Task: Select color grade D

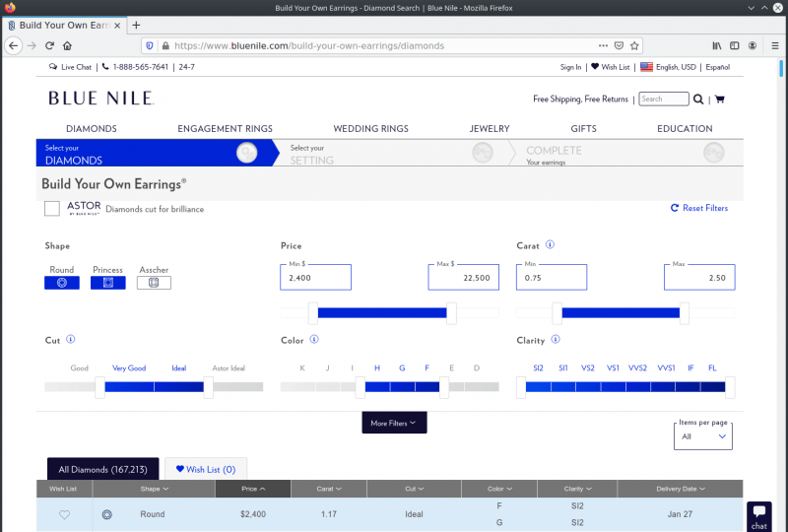Action: coord(477,368)
